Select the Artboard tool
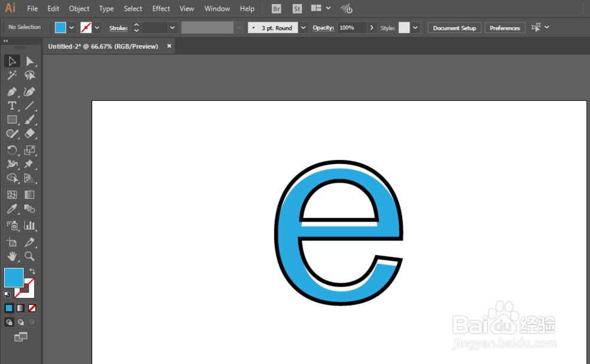Viewport: 590px width, 364px height. tap(12, 242)
